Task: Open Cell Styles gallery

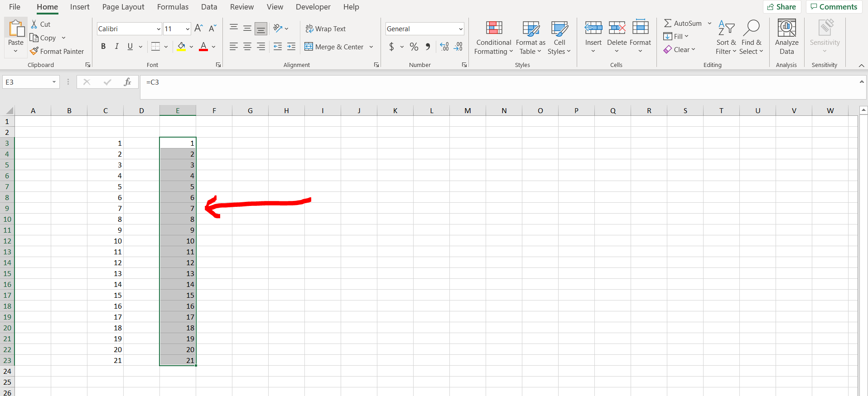Action: point(559,38)
